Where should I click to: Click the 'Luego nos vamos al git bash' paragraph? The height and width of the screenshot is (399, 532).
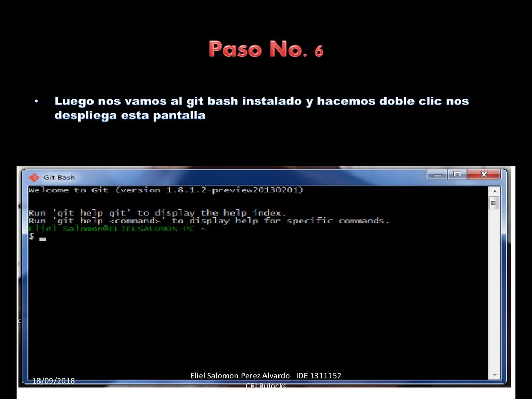point(261,108)
